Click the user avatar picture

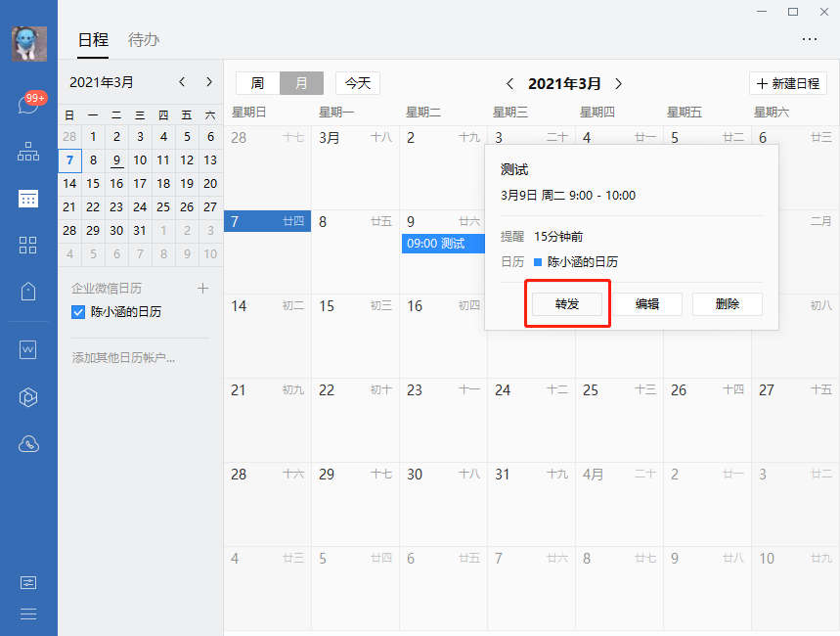[28, 43]
